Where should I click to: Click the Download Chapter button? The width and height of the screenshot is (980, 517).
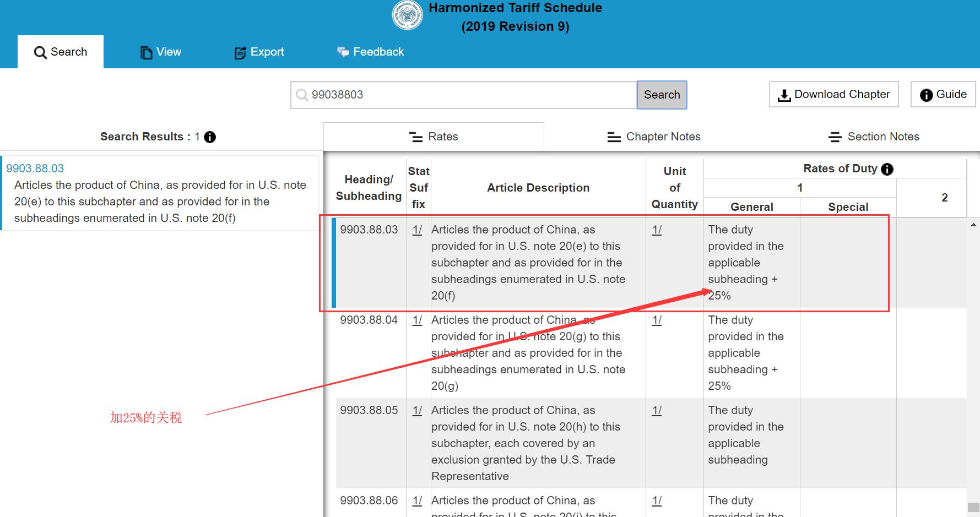[x=833, y=94]
